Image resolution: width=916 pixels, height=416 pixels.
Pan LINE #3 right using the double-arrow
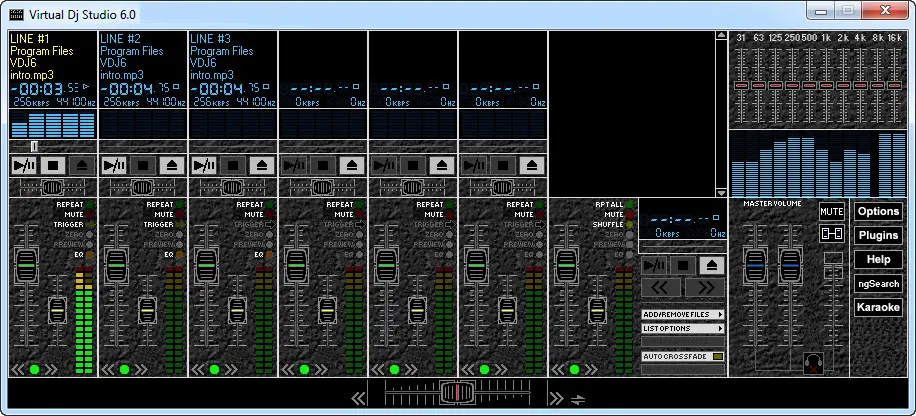tap(231, 369)
